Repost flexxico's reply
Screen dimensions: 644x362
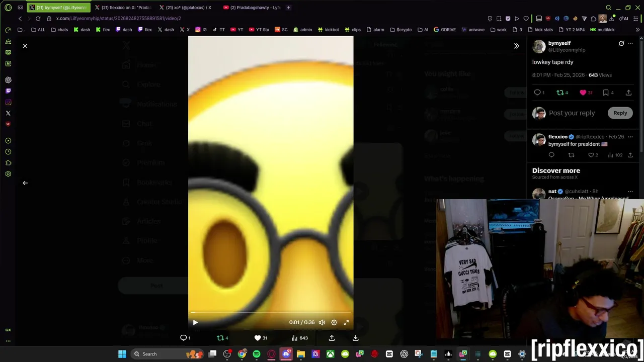pyautogui.click(x=571, y=155)
